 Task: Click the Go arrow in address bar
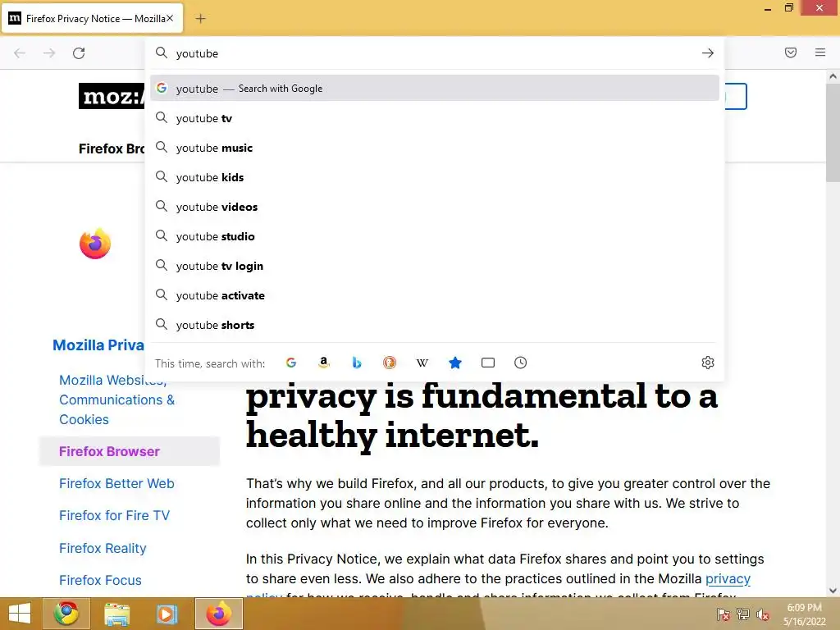(708, 53)
